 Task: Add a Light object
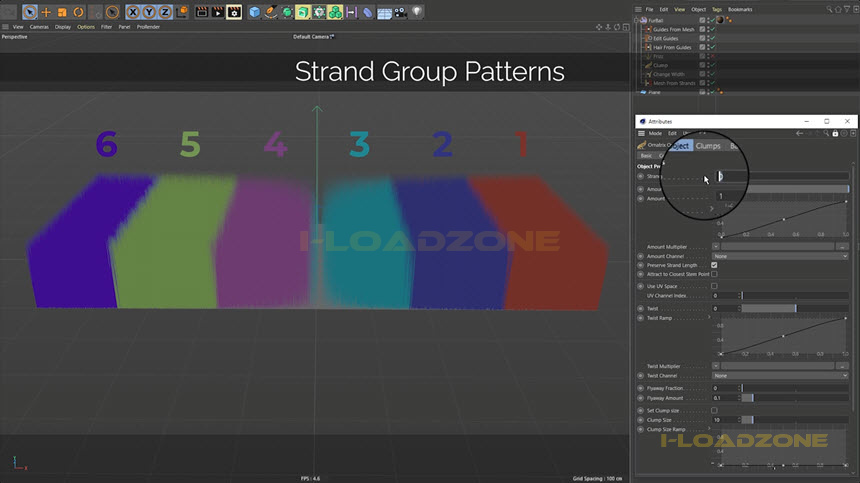417,12
